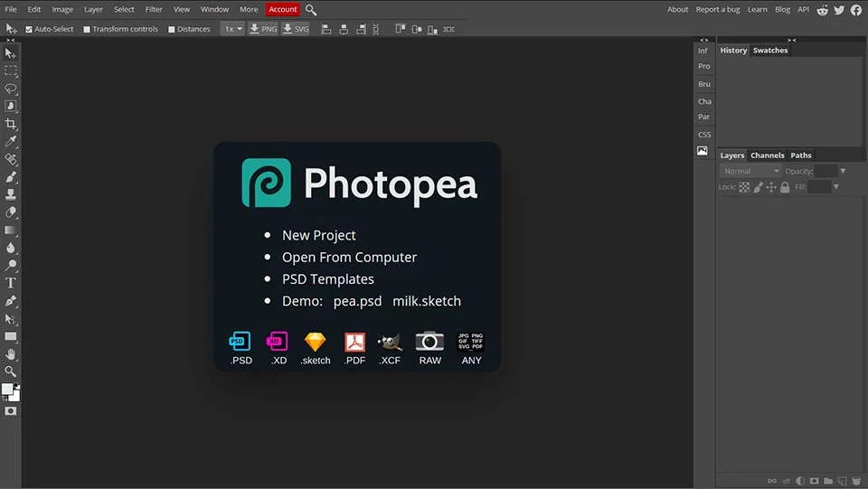
Task: Select the Eyedropper tool
Action: pyautogui.click(x=11, y=142)
